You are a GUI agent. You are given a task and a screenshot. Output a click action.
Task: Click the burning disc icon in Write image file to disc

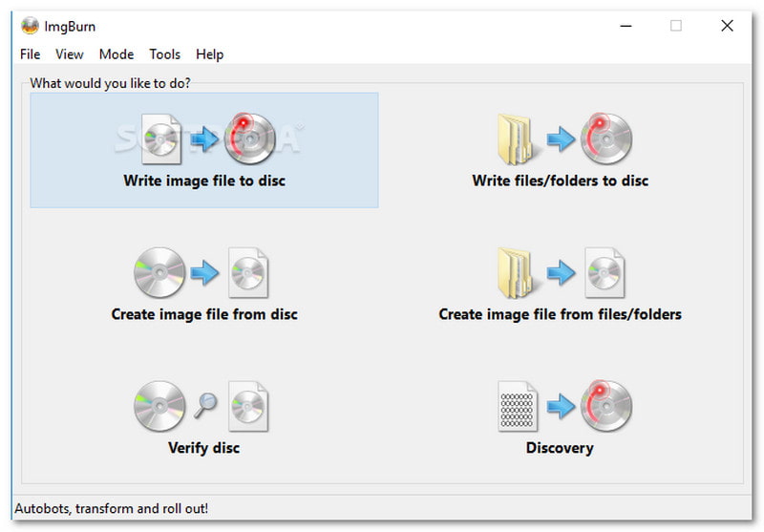click(249, 138)
